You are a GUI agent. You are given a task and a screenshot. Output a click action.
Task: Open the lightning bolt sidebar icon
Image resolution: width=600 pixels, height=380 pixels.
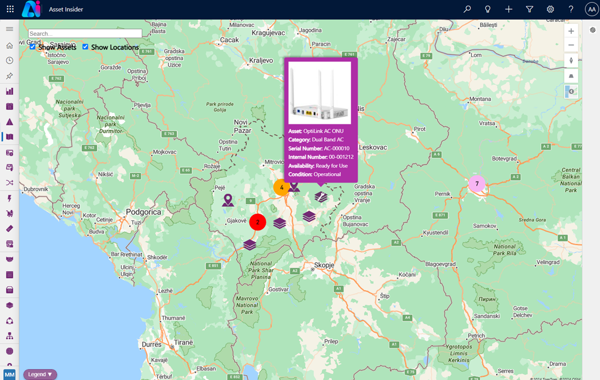click(x=10, y=198)
